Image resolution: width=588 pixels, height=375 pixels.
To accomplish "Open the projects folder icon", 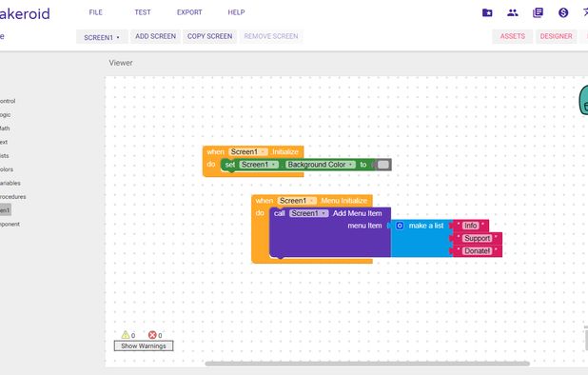I will click(x=487, y=12).
